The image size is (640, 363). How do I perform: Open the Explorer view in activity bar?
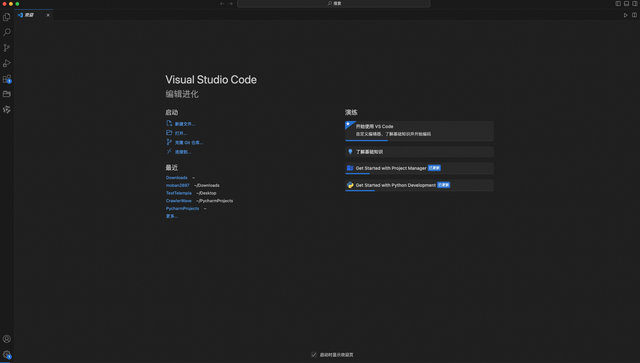pyautogui.click(x=7, y=17)
